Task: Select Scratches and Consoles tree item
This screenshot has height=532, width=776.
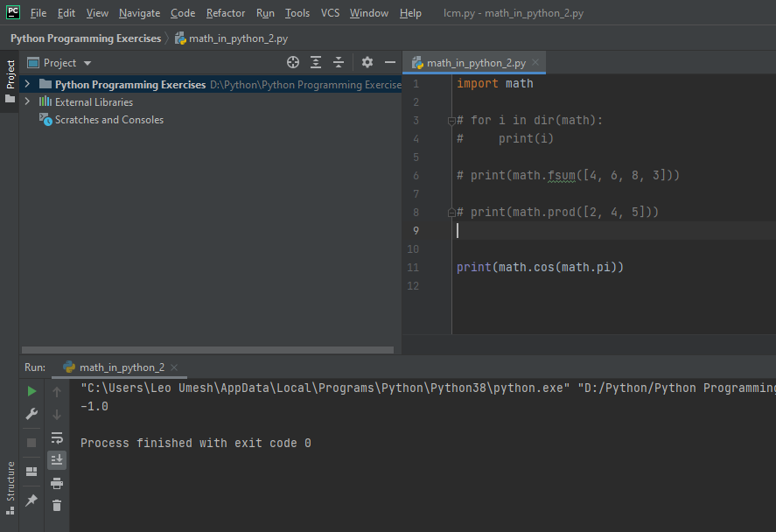Action: [x=108, y=120]
